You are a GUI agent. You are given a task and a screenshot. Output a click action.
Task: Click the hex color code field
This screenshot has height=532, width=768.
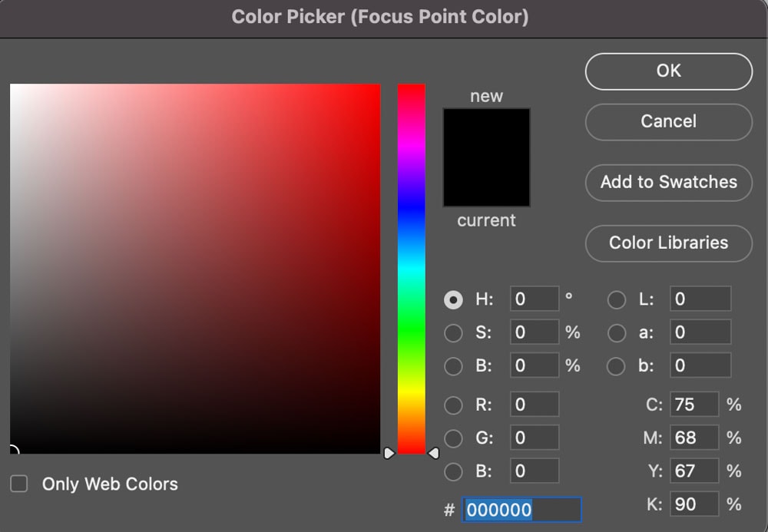[x=521, y=510]
